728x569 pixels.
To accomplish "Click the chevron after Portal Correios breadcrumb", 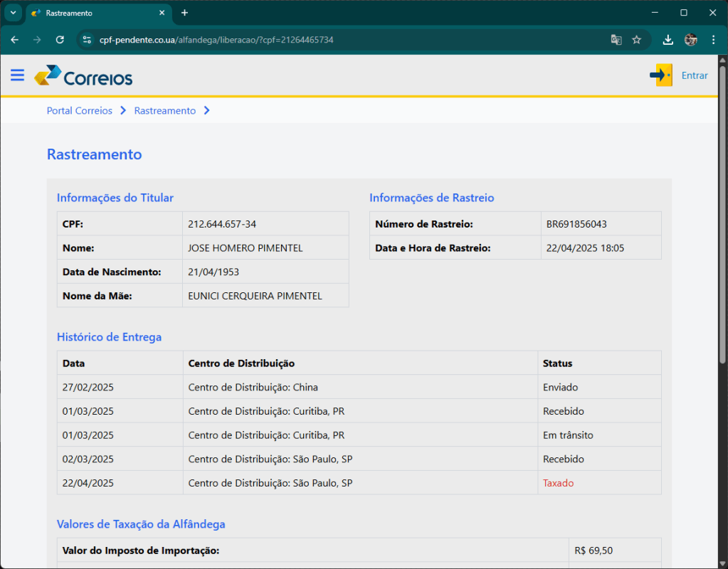I will pyautogui.click(x=123, y=110).
